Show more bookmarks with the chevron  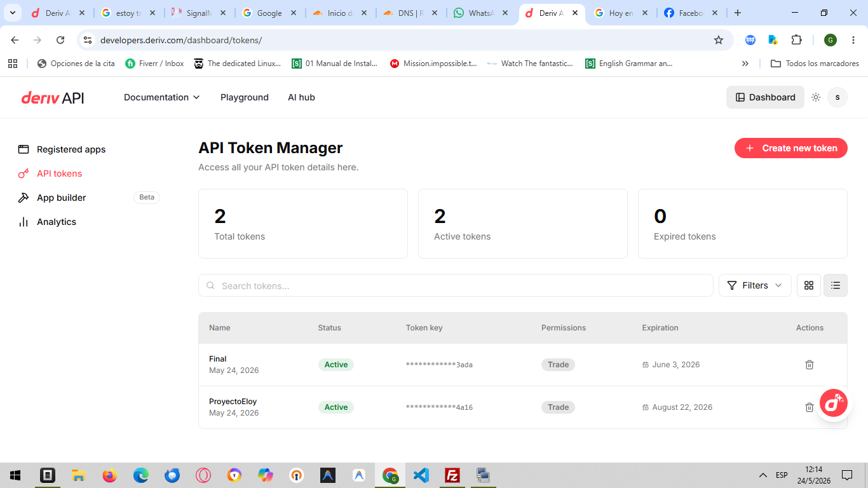(745, 64)
